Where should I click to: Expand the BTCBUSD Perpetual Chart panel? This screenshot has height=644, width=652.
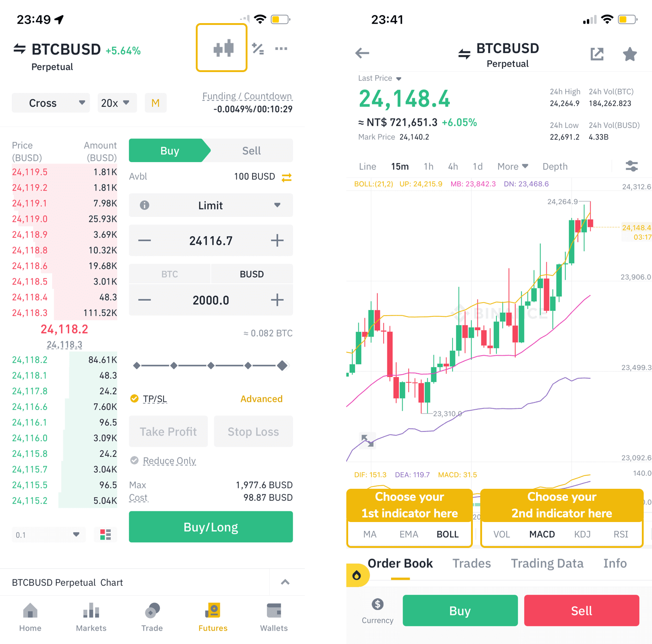click(x=285, y=582)
